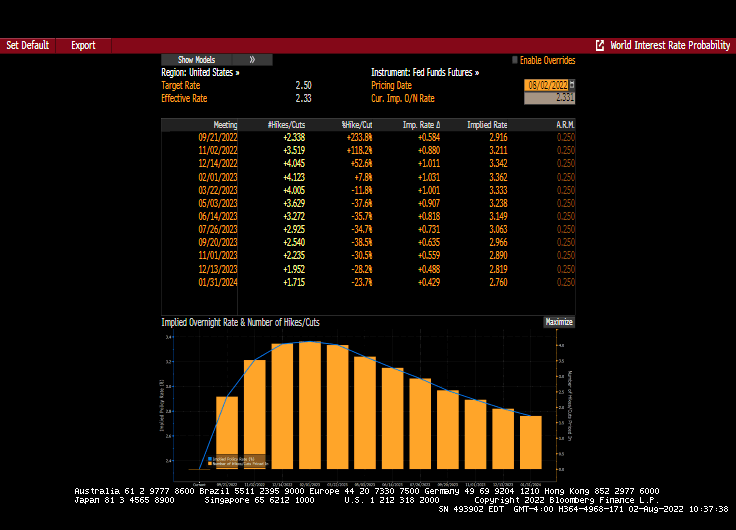Open the Instrument: Fed Funds Futures selector
This screenshot has height=530, width=736.
[x=425, y=73]
